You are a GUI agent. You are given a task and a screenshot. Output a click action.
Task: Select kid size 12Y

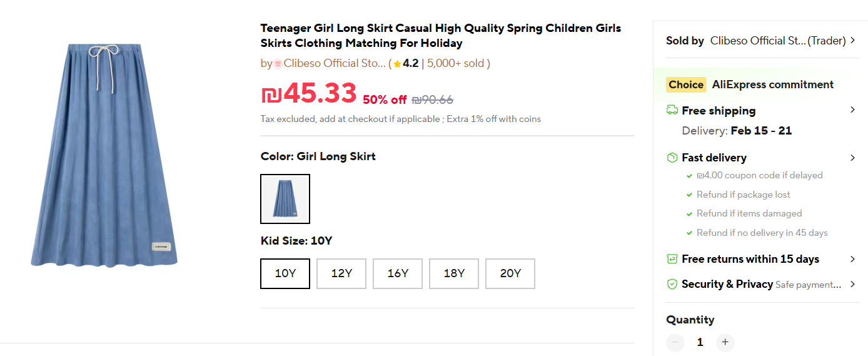pyautogui.click(x=341, y=273)
